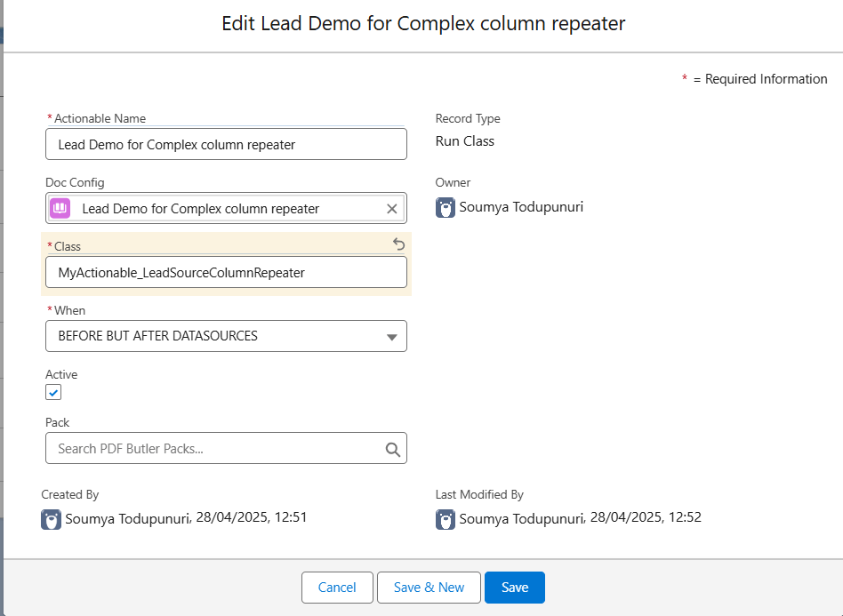The width and height of the screenshot is (843, 616).
Task: Open Last Modified By Soumya Todupunuri link
Action: (521, 519)
